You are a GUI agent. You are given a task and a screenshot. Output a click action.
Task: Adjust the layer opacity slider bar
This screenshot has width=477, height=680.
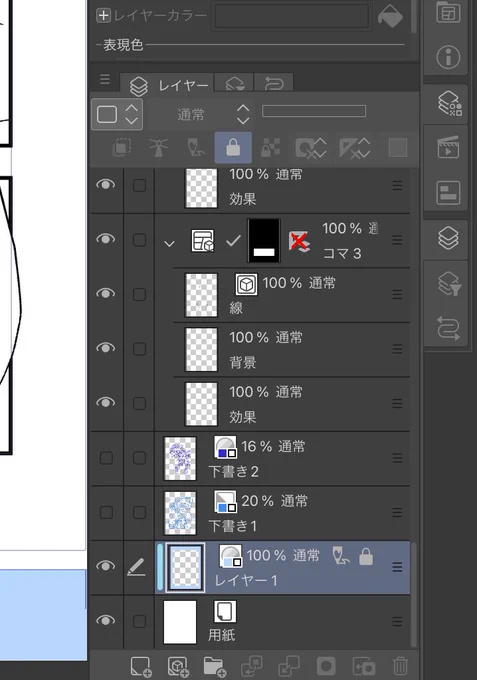314,111
